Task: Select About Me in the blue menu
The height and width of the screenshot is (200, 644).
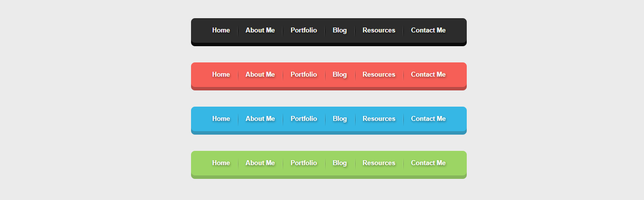Action: pos(260,119)
